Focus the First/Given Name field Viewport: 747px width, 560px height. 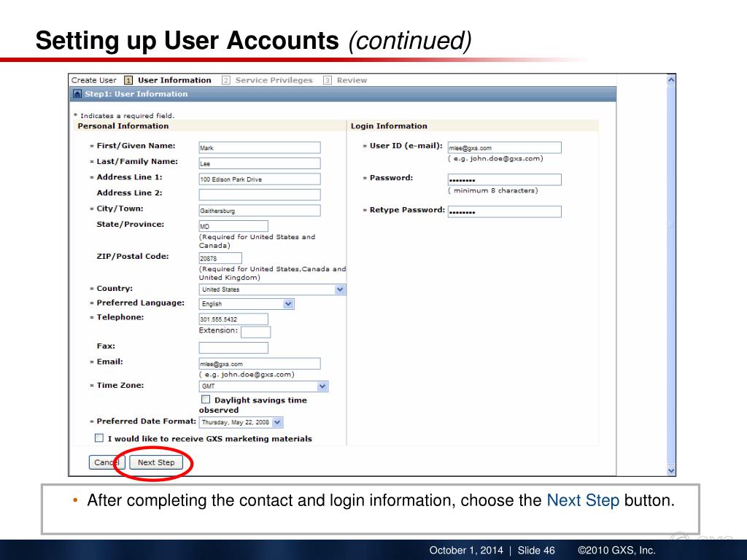point(260,147)
